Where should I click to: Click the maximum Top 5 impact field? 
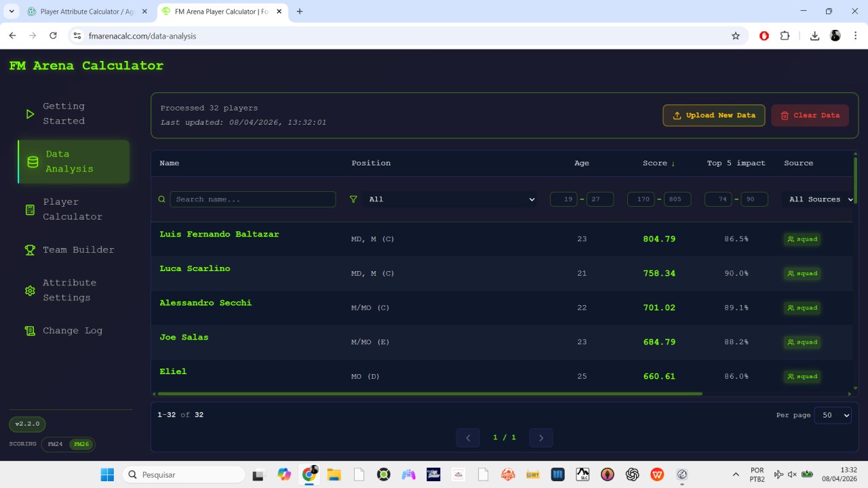[x=755, y=199]
